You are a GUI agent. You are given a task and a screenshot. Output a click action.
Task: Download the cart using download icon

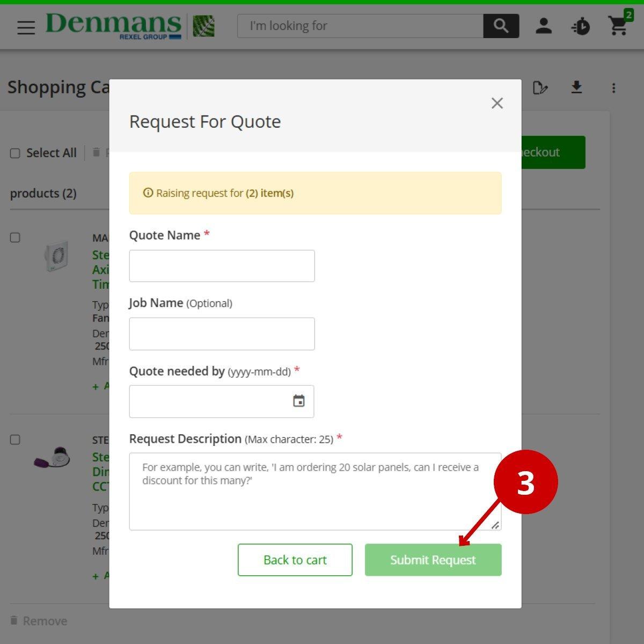pos(577,87)
